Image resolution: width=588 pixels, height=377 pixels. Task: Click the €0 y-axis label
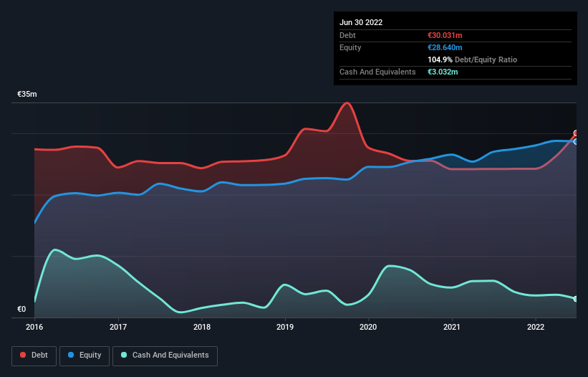[x=21, y=309]
